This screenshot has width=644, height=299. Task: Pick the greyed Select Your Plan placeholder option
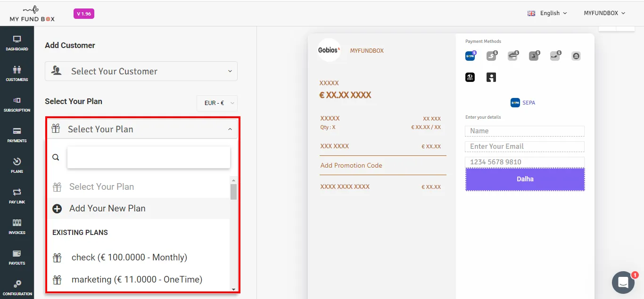[138, 186]
